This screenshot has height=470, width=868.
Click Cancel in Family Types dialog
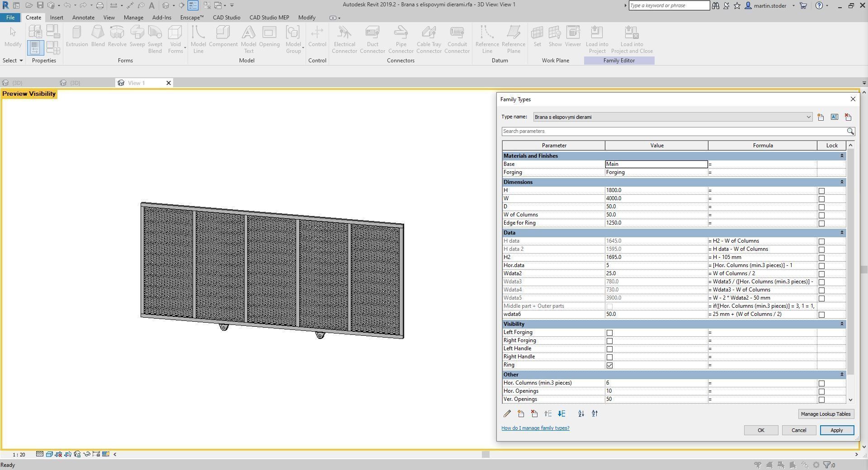tap(799, 430)
